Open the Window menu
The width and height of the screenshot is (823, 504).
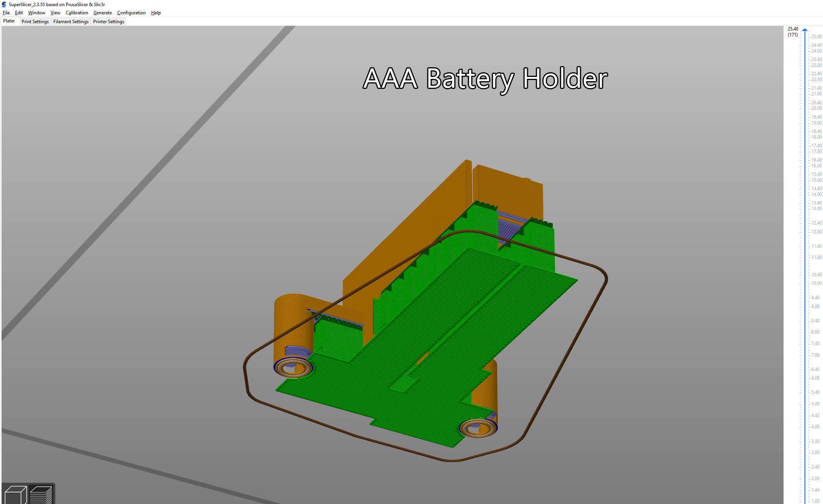[36, 12]
